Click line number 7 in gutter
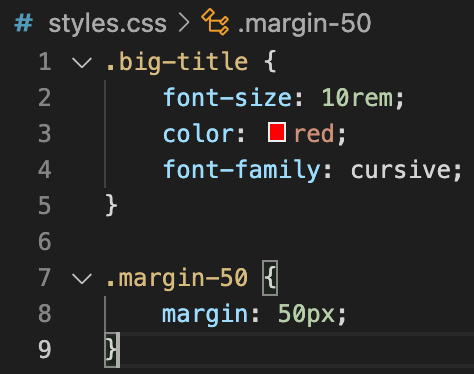This screenshot has width=474, height=374. tap(45, 278)
